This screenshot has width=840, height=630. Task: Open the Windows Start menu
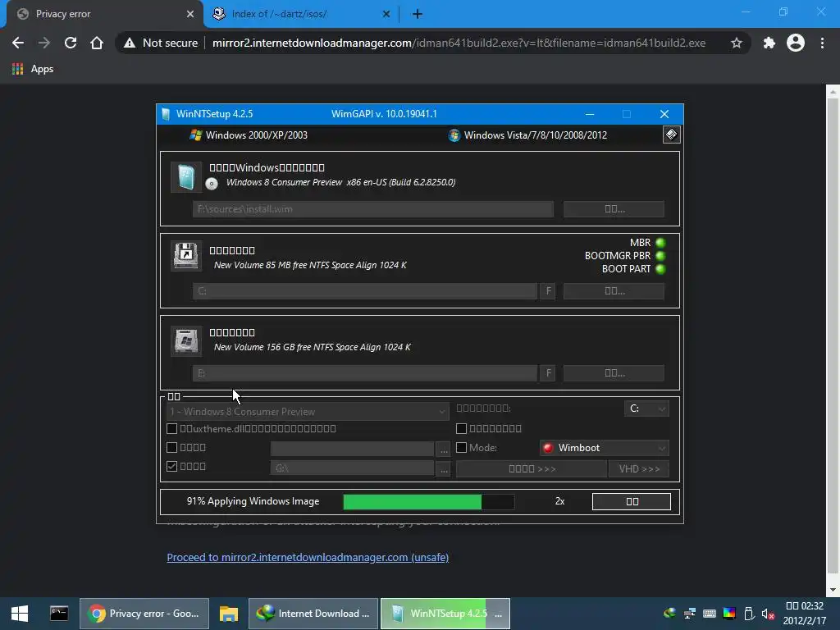coord(20,614)
